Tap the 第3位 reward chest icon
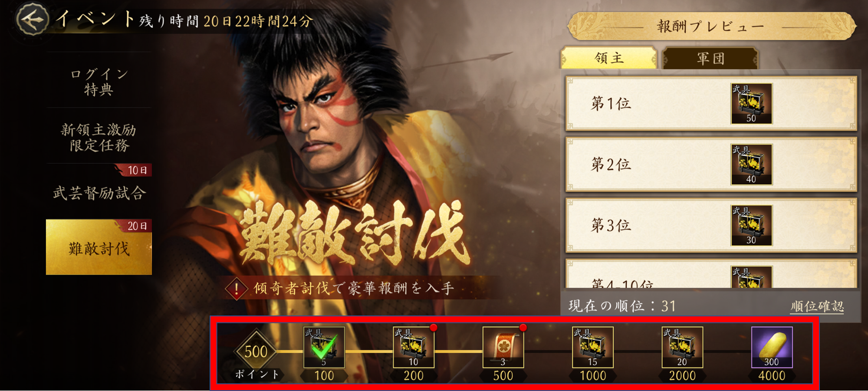868x391 pixels. (751, 226)
